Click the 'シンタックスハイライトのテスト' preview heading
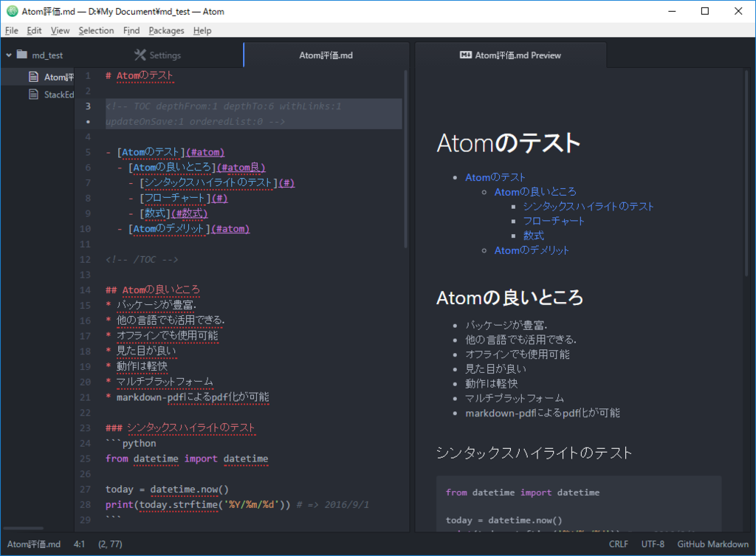The image size is (756, 556). click(x=534, y=453)
